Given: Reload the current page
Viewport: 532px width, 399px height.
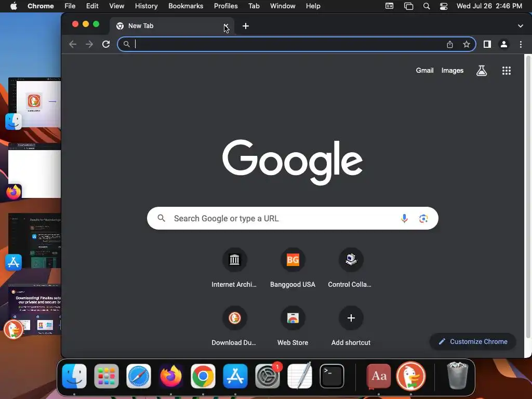Looking at the screenshot, I should pyautogui.click(x=106, y=44).
